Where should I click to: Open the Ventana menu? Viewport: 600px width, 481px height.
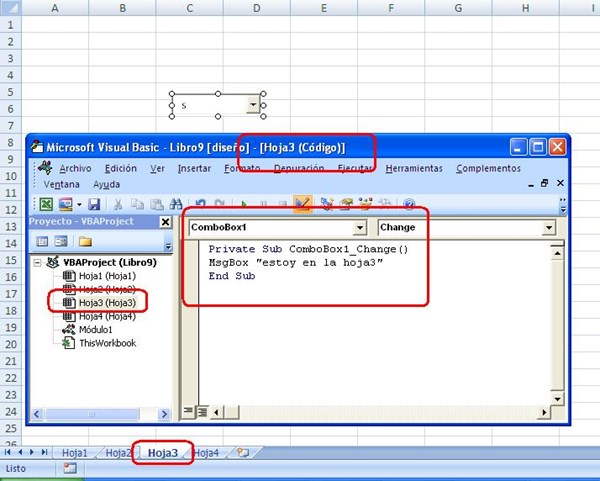62,184
